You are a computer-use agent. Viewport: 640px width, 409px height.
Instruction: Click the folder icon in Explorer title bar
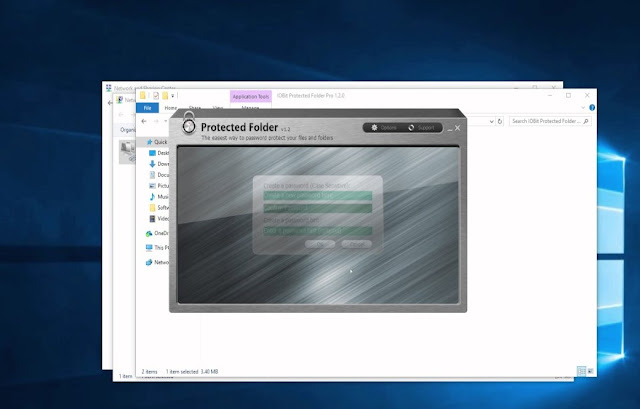pyautogui.click(x=142, y=96)
